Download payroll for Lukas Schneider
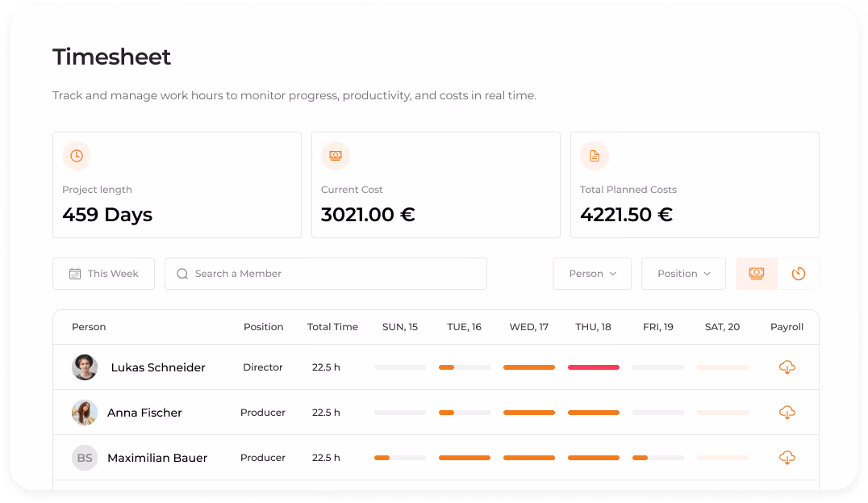This screenshot has height=503, width=868. [787, 367]
